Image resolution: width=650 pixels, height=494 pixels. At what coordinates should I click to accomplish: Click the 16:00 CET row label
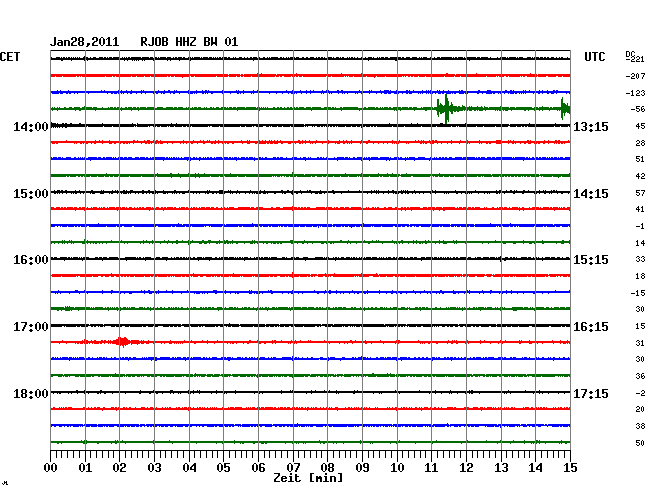(31, 260)
